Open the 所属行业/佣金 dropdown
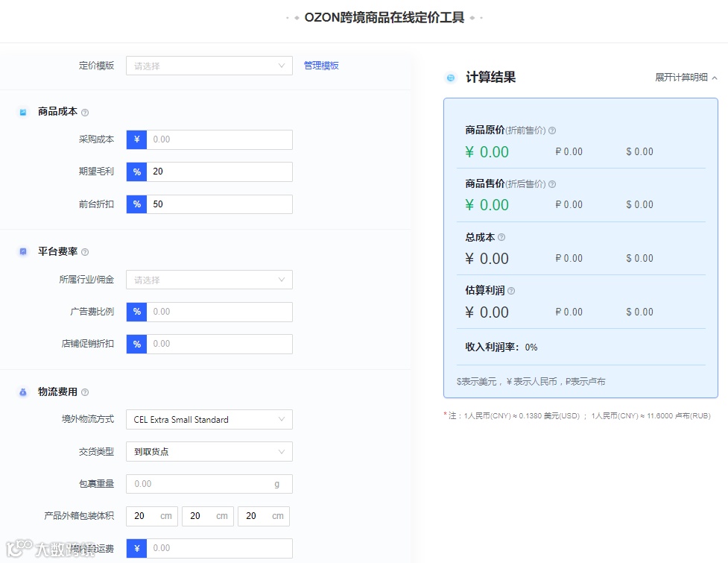The width and height of the screenshot is (728, 563). (x=209, y=280)
